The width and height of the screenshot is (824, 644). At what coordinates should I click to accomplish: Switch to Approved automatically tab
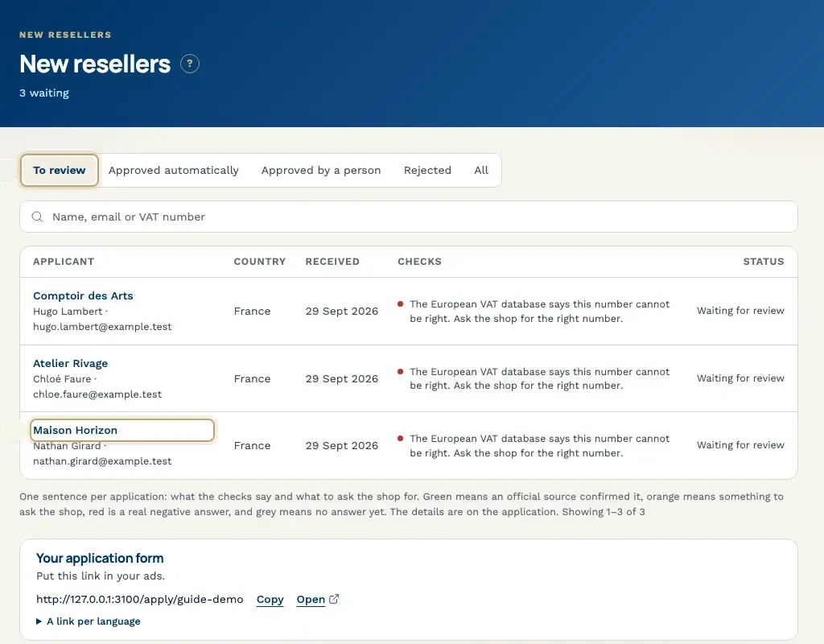174,171
